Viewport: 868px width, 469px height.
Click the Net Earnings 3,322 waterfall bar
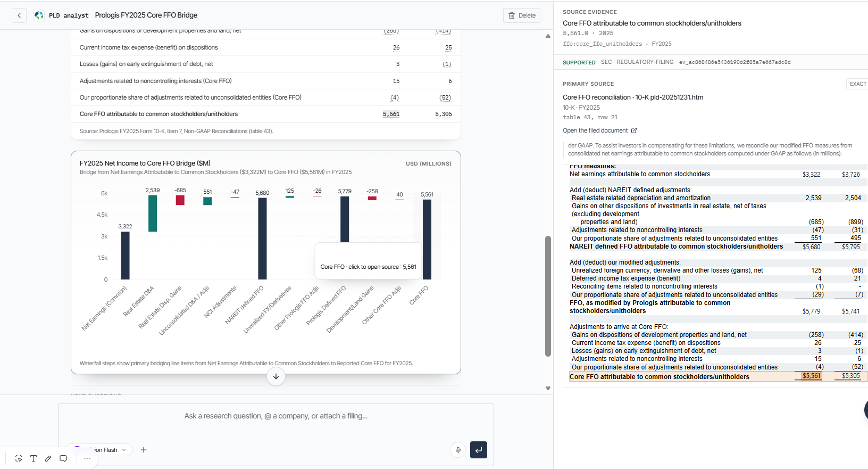point(125,256)
